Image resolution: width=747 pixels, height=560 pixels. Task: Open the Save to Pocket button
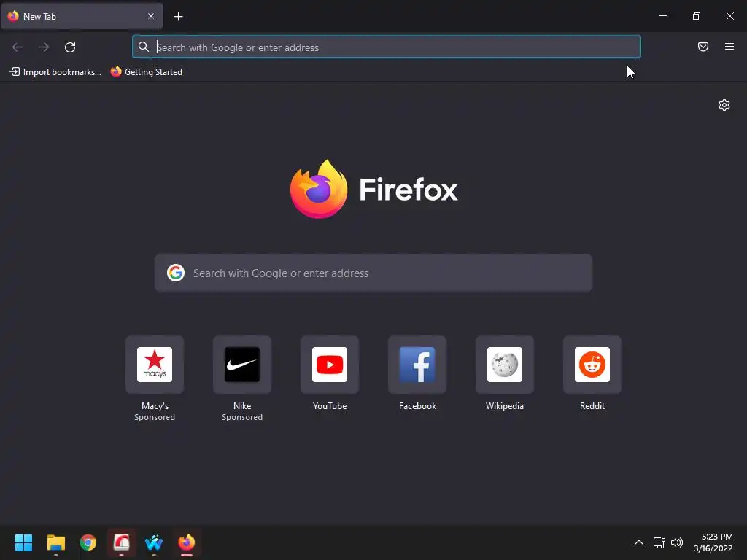click(703, 47)
